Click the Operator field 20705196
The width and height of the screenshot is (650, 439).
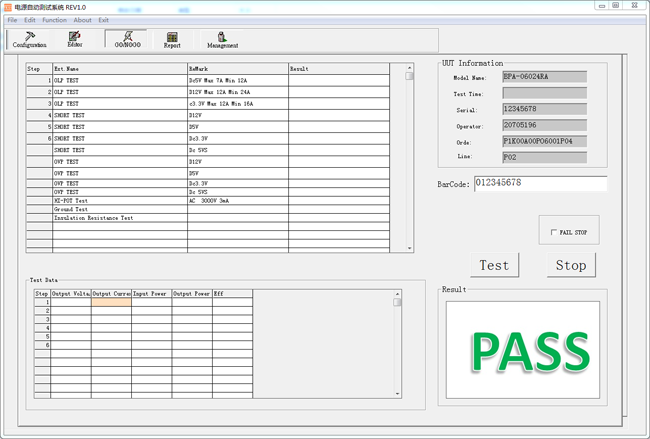click(x=544, y=125)
